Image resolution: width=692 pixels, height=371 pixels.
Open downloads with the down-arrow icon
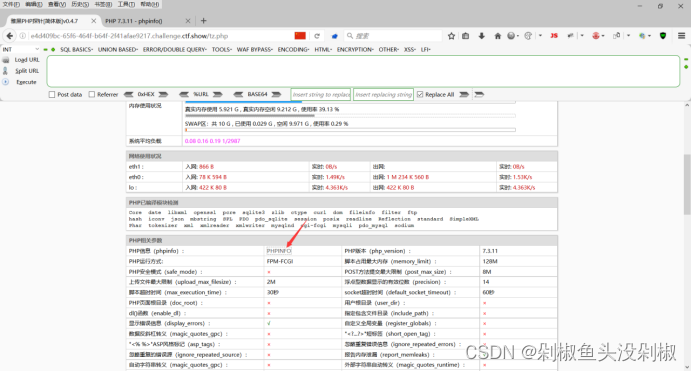[x=481, y=36]
